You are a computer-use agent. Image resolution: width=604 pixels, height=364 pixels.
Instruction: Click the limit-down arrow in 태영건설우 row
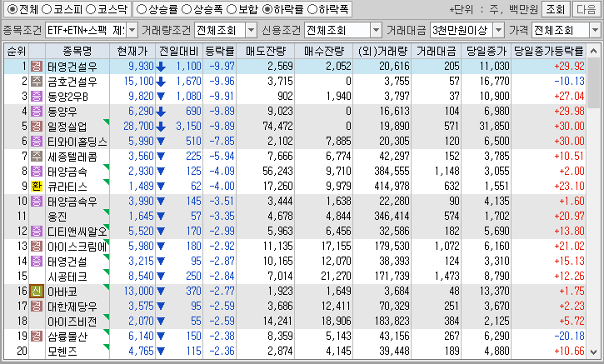(161, 67)
